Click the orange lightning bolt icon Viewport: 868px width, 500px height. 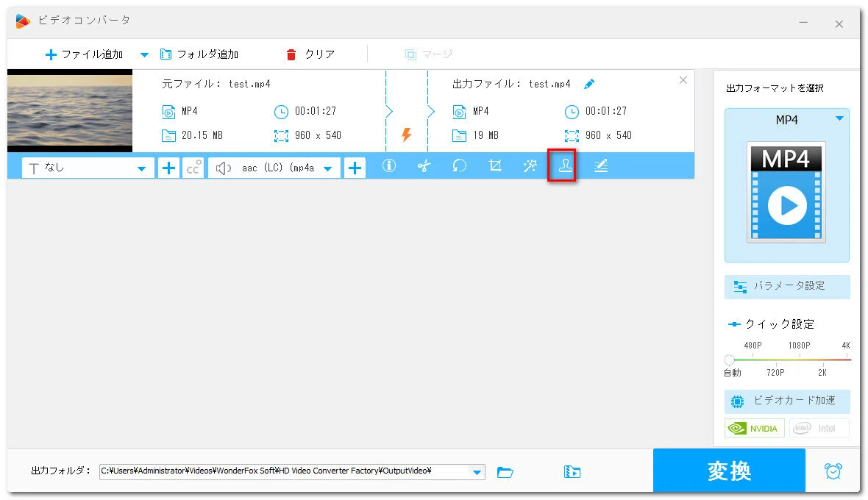coord(406,135)
